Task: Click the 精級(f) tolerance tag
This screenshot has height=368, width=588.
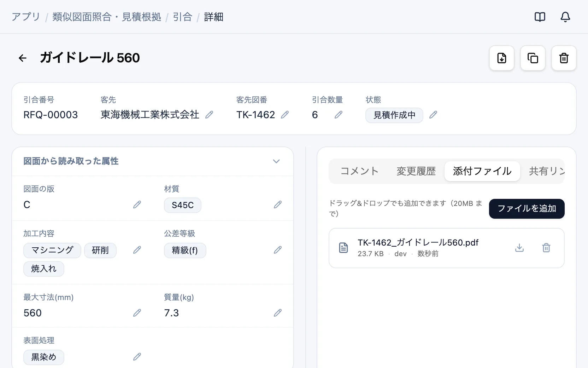Action: coord(185,251)
